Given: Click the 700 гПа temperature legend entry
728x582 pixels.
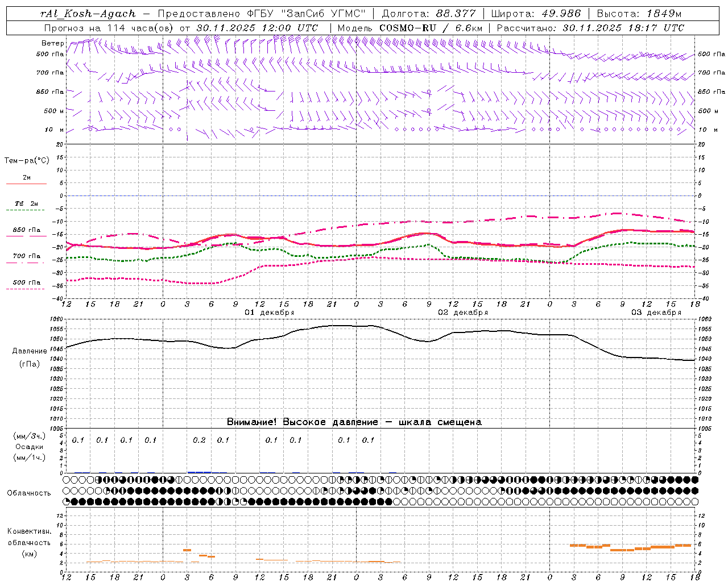Looking at the screenshot, I should [27, 256].
